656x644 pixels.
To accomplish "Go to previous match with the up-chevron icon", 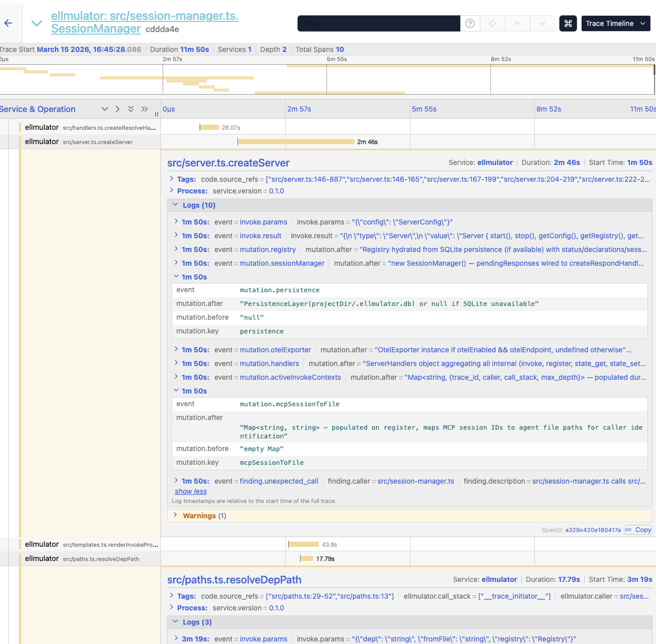I will coord(518,23).
